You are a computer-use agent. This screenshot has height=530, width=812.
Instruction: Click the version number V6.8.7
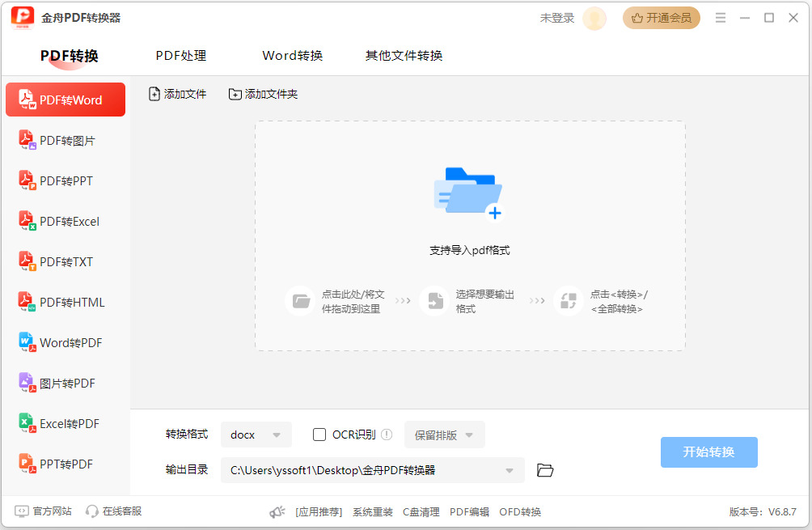point(782,512)
